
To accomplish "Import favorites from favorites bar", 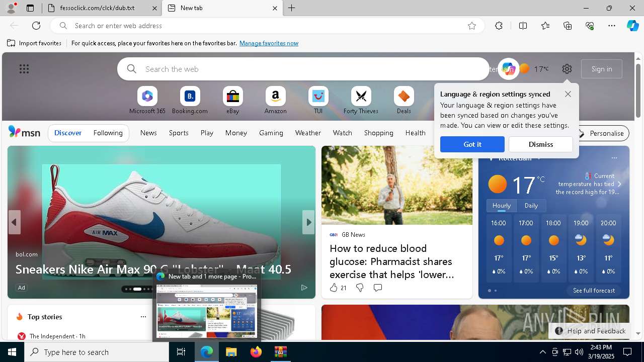I will 34,43.
